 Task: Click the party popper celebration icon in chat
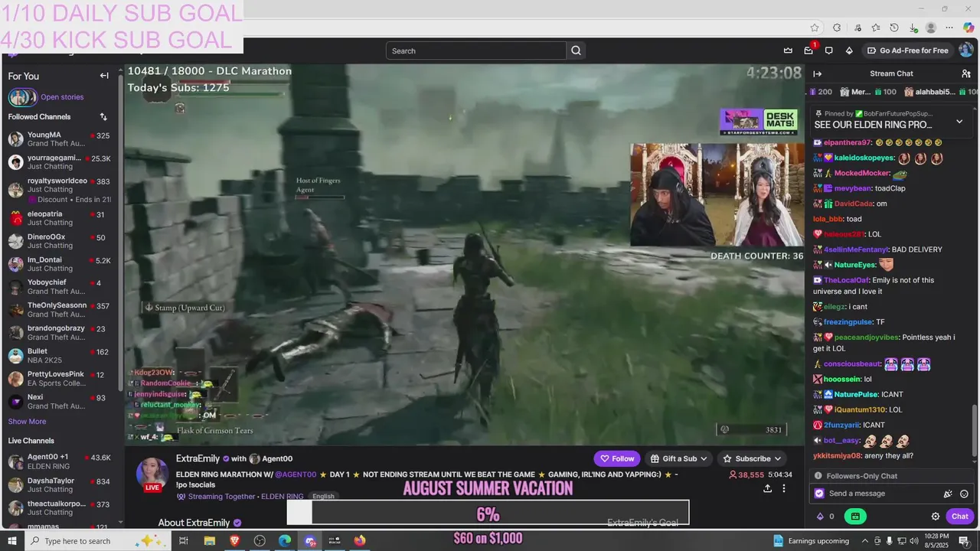click(948, 494)
